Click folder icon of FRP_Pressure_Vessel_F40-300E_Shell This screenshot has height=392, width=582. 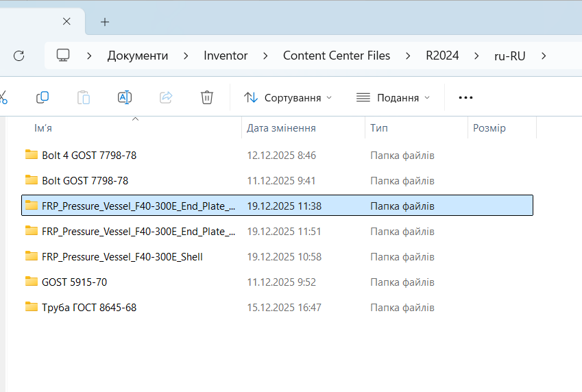pos(32,256)
